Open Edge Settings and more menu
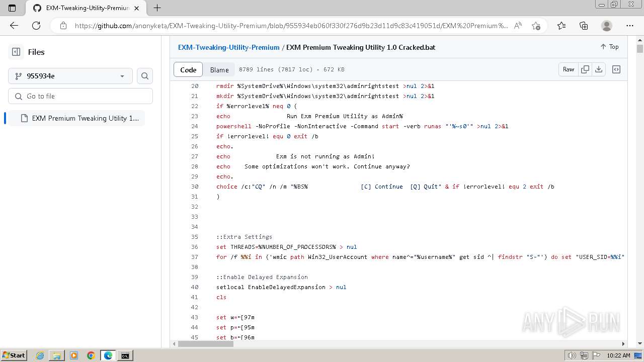 [630, 26]
